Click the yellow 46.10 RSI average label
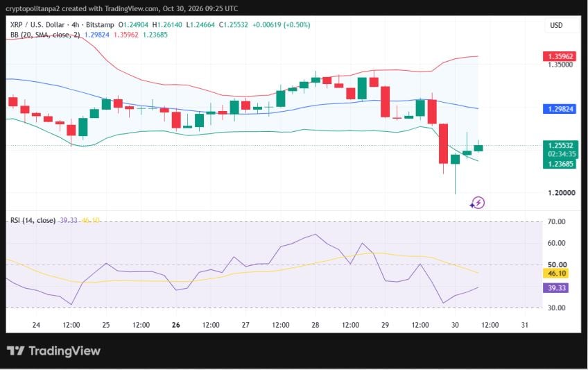The image size is (588, 370). point(556,274)
